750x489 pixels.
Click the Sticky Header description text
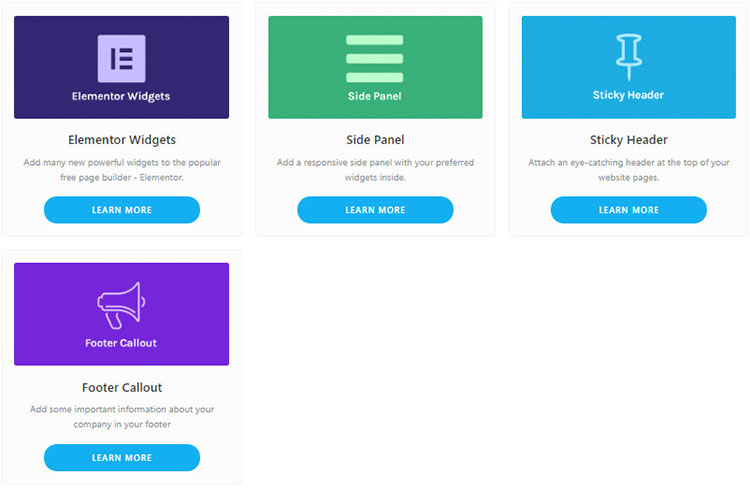(628, 169)
